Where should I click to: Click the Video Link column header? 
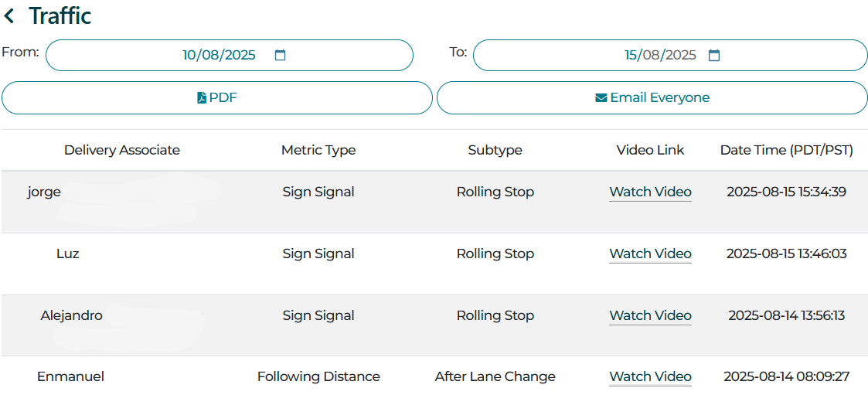click(650, 150)
